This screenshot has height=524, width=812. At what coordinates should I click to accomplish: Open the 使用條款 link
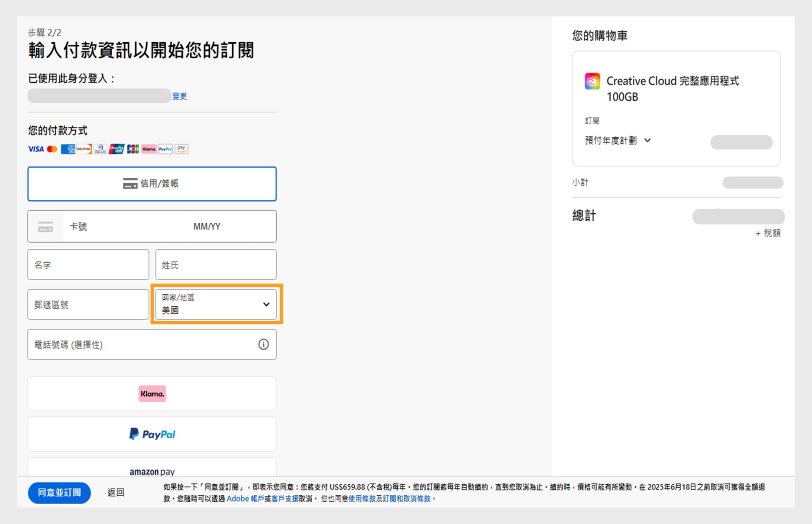coord(362,499)
